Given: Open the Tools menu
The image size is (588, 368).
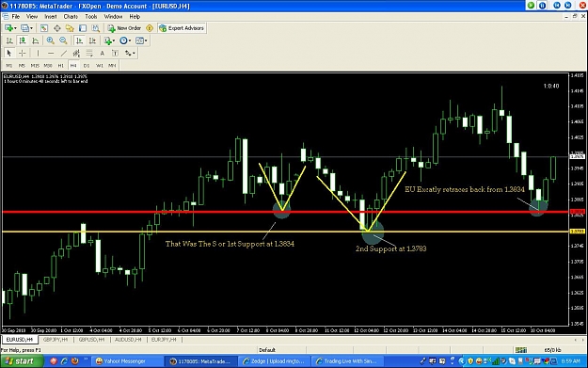Looking at the screenshot, I should click(x=90, y=17).
